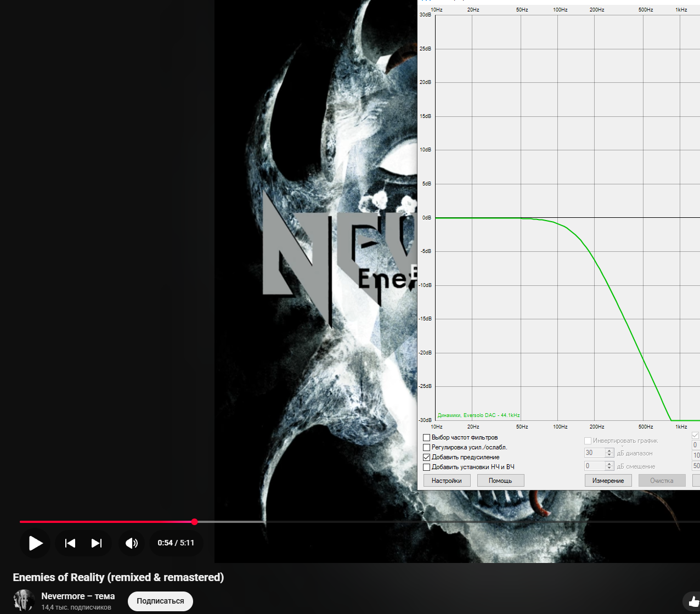Skip to the previous track
Screen dimensions: 700x614
(70, 543)
